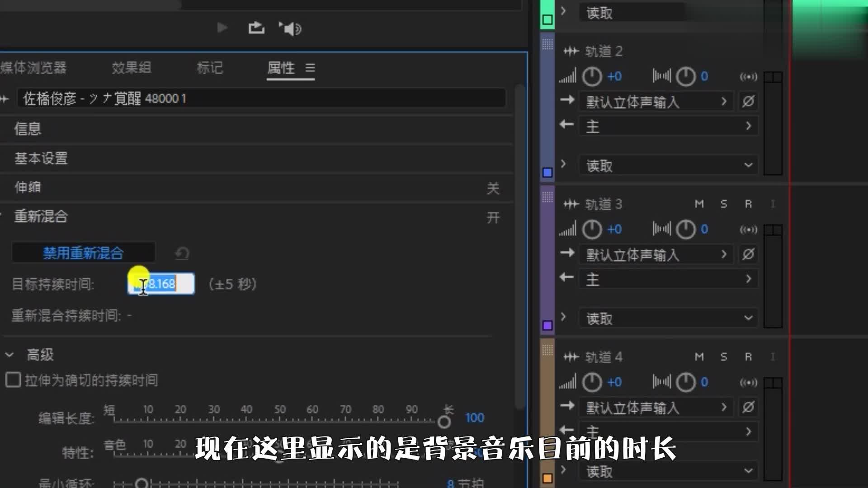Mute 轨道 3 with M button
The image size is (868, 488).
(x=699, y=204)
